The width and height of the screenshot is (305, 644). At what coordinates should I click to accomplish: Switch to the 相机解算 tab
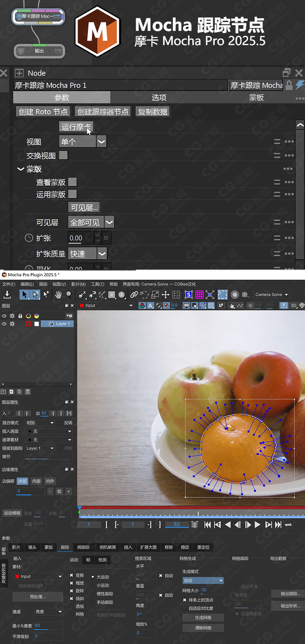(x=108, y=547)
